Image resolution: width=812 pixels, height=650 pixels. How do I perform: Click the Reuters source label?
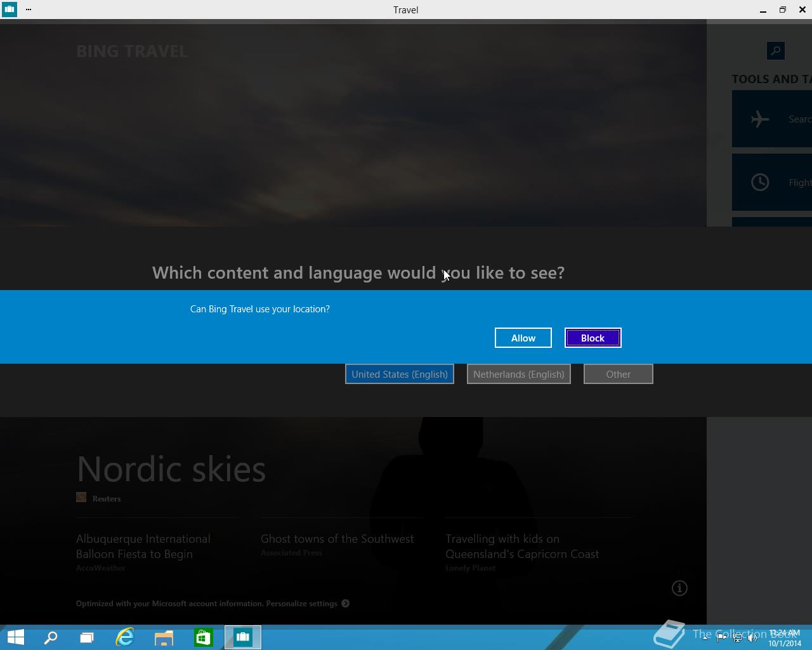(x=107, y=499)
